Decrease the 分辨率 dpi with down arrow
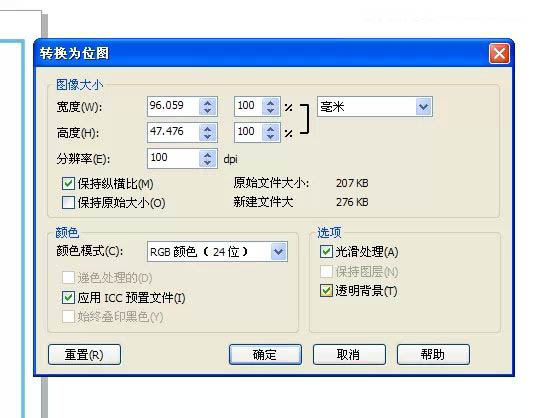 (x=207, y=163)
